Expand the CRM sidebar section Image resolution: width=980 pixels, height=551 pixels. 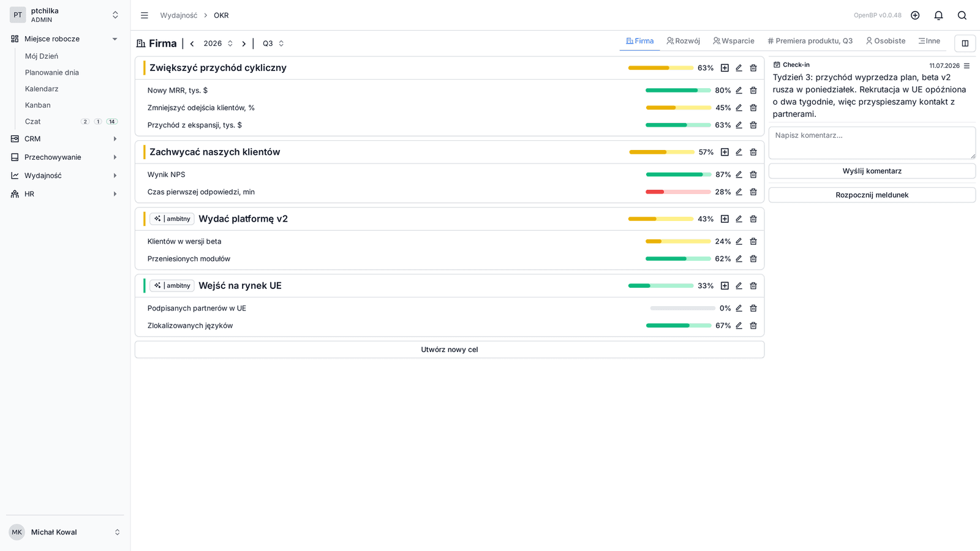(65, 139)
